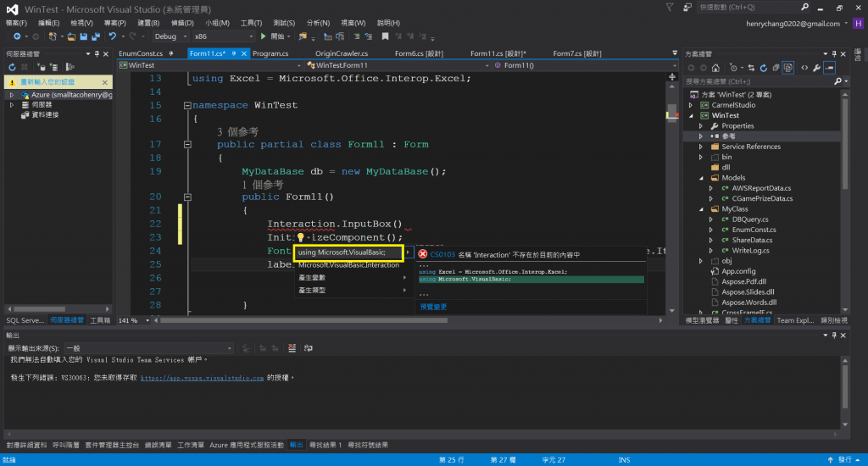Click the Solution Explorer search magnifier icon
868x466 pixels.
point(837,81)
